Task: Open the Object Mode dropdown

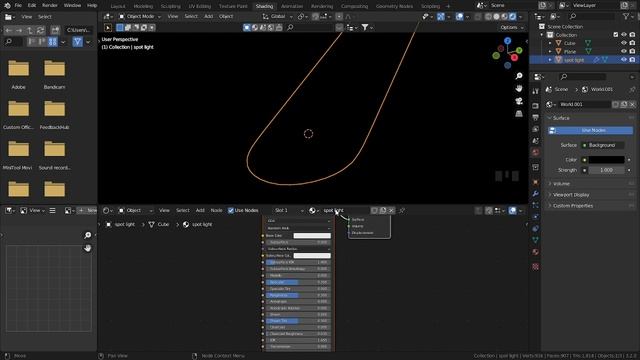Action: 140,16
